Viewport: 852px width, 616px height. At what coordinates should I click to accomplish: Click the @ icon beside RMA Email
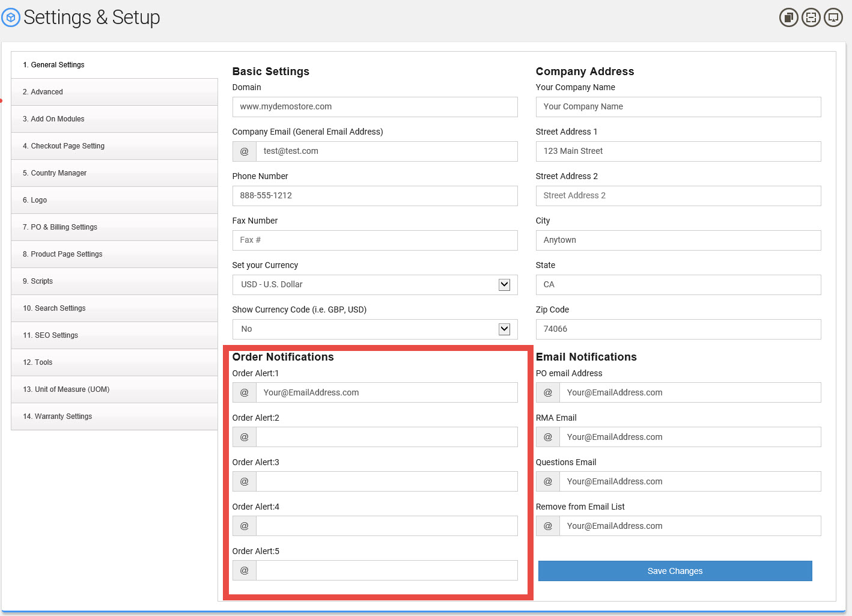[548, 437]
